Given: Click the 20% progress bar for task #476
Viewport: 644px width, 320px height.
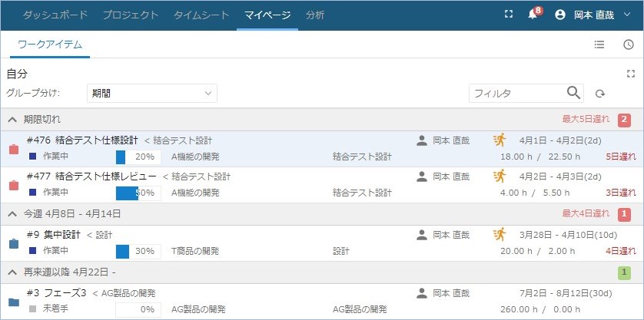Looking at the screenshot, I should [x=138, y=157].
